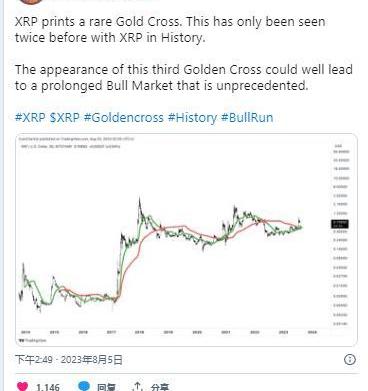This screenshot has width=368, height=391.
Task: Like the tweet with the heart icon
Action: (22, 387)
